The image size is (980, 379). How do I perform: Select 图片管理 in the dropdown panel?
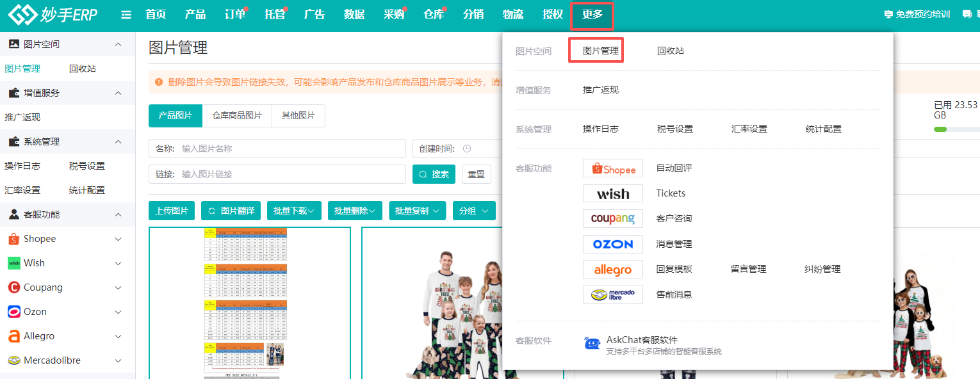click(x=601, y=51)
